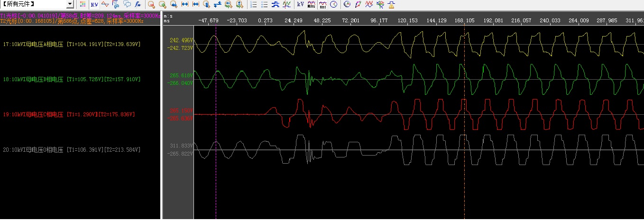Click the red and blue harmonic waves icon
The width and height of the screenshot is (644, 221).
point(369,4)
